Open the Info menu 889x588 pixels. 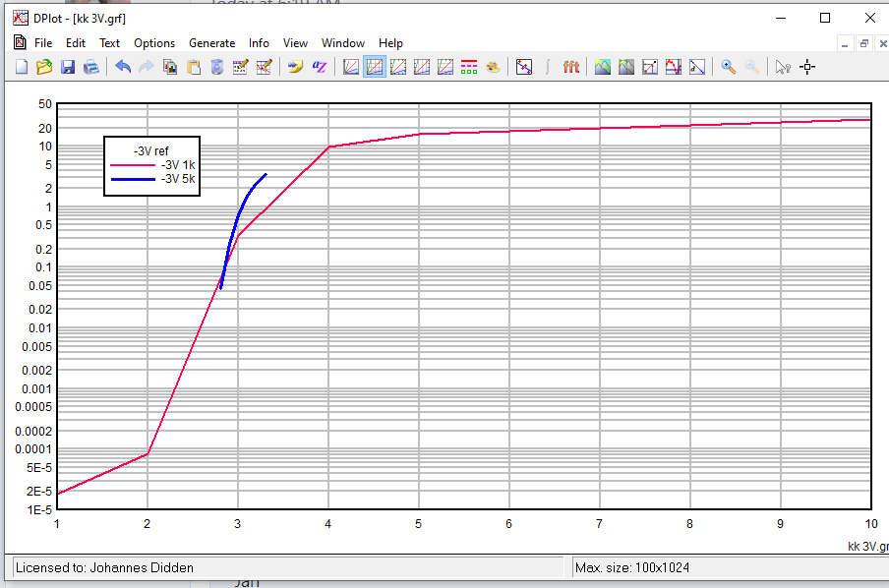[x=259, y=43]
